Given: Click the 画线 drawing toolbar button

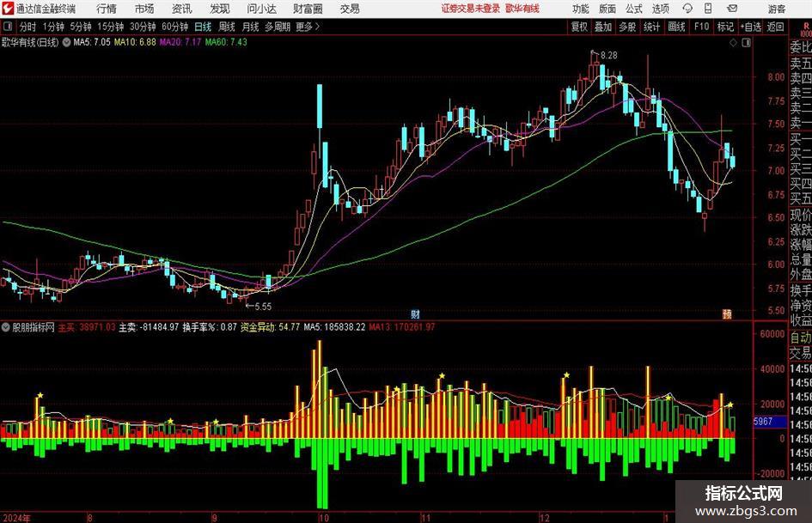Looking at the screenshot, I should click(x=676, y=27).
